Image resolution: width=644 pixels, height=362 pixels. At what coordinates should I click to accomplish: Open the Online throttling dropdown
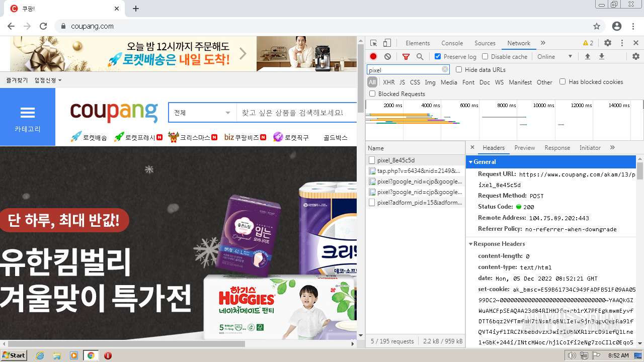(554, 57)
